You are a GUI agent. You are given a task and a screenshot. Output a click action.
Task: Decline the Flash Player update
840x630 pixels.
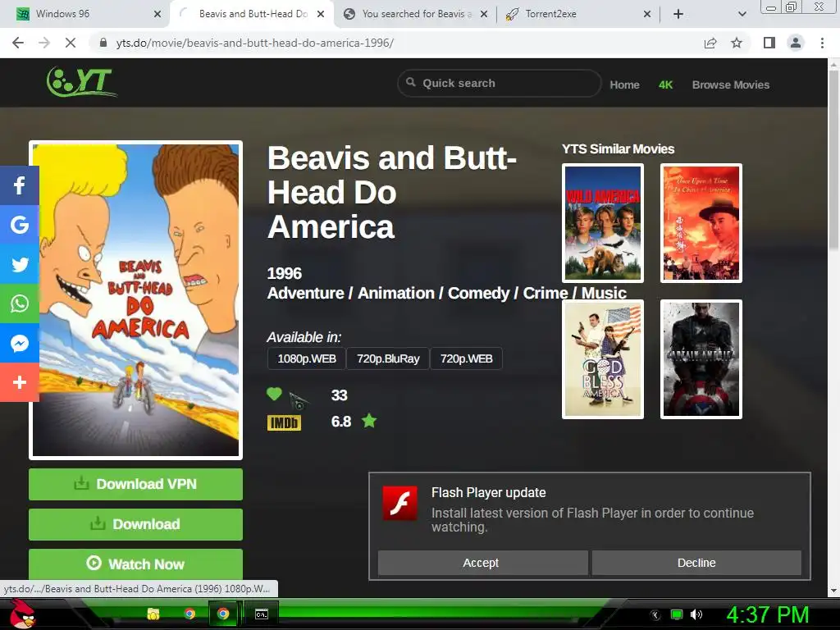[x=696, y=563]
